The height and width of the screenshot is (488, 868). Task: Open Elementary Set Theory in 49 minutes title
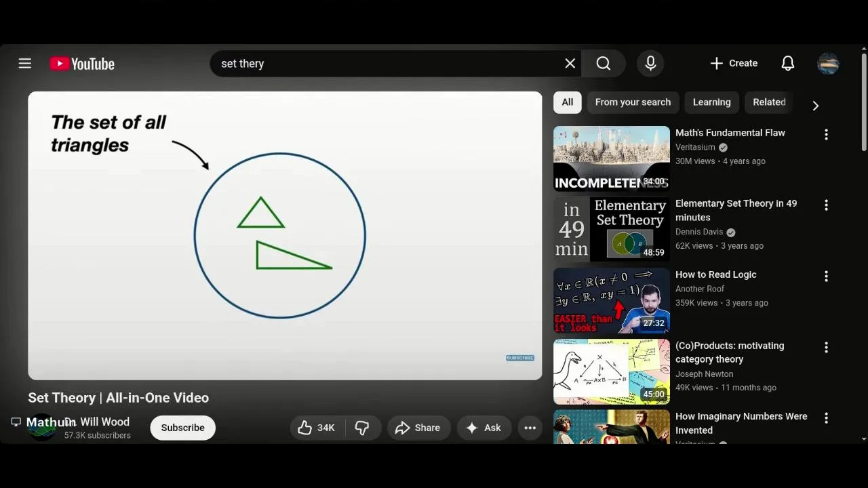click(736, 210)
